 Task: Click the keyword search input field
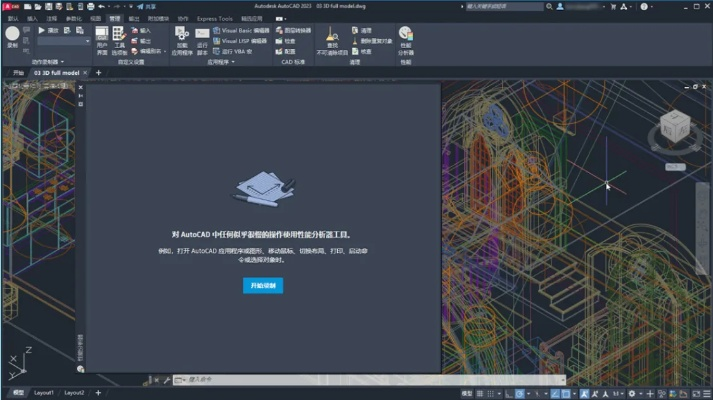504,6
